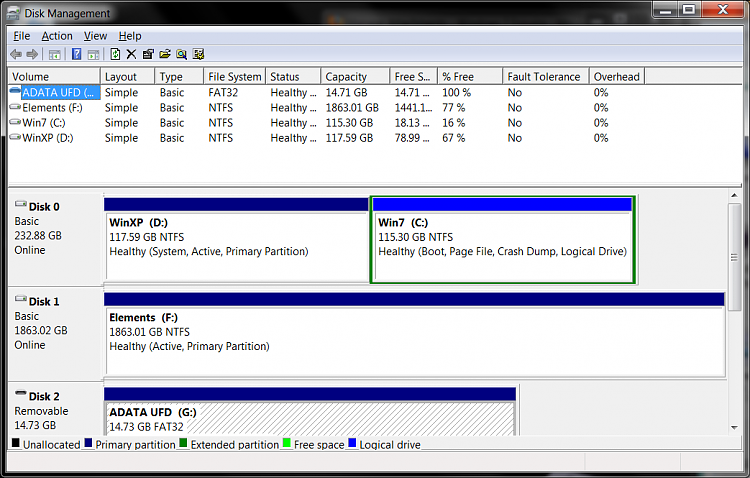This screenshot has height=478, width=750.
Task: Open the Help menu
Action: 130,36
